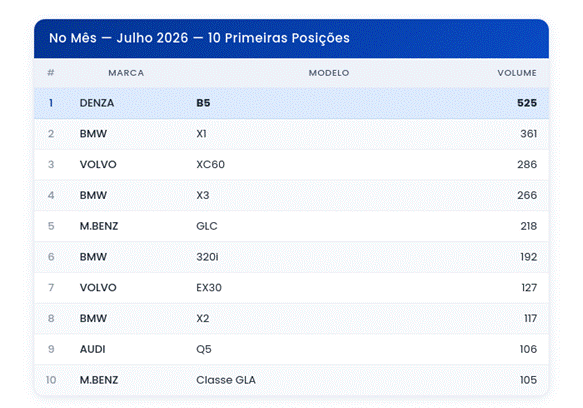This screenshot has height=408, width=583.
Task: Select the BMW X3 row
Action: (292, 195)
